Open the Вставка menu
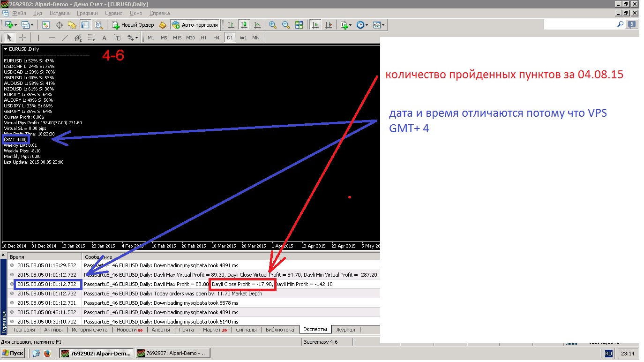The width and height of the screenshot is (644, 362). tap(60, 14)
